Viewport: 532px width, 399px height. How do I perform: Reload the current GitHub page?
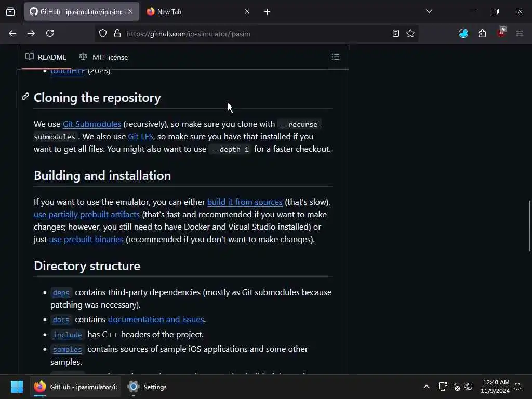(50, 34)
